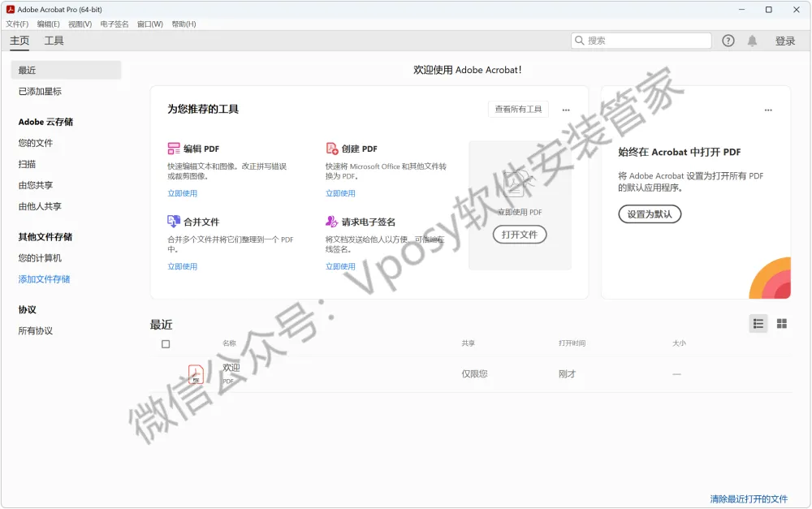This screenshot has width=812, height=509.
Task: Click the 打开时间 column header
Action: click(x=572, y=343)
